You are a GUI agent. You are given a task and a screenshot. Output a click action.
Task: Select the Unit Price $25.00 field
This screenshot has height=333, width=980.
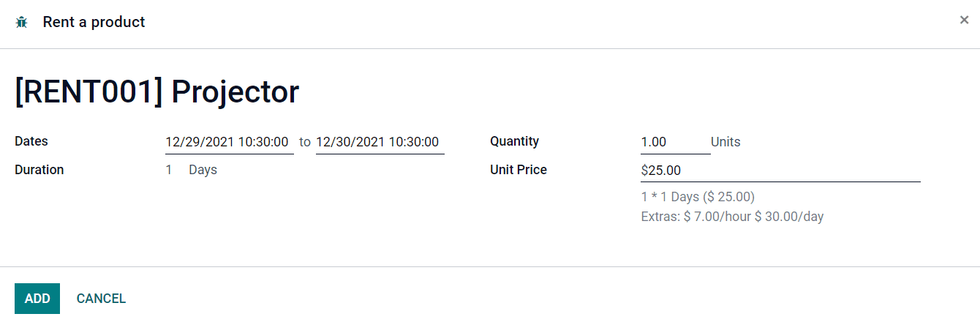click(x=780, y=171)
